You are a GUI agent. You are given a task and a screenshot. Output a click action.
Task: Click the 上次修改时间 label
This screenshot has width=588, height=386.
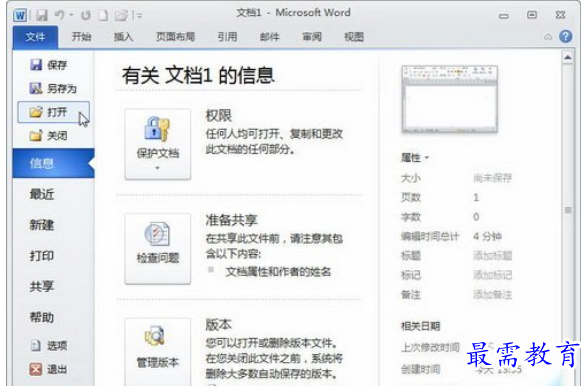click(430, 348)
